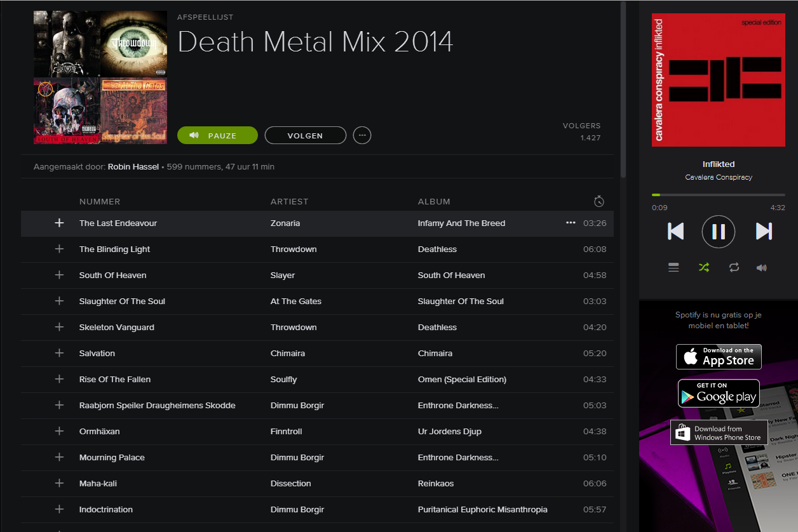Click Download from Windows Phone Store badge
798x532 pixels.
click(x=719, y=432)
